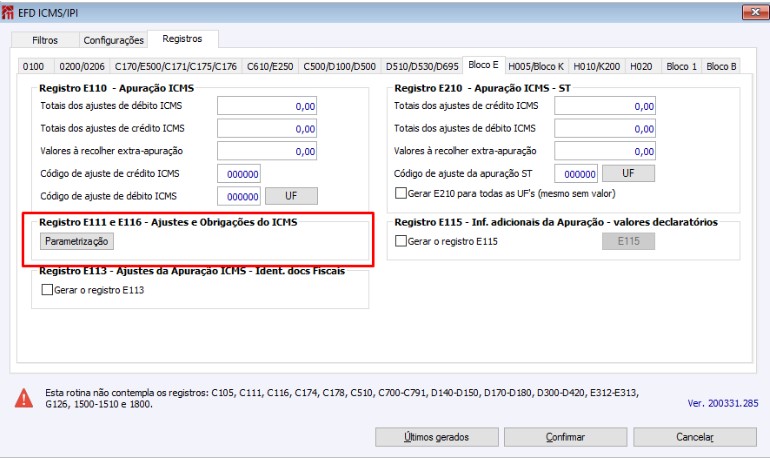The width and height of the screenshot is (770, 458).
Task: Open the C500/D100/D500 sub-tab
Action: click(339, 66)
